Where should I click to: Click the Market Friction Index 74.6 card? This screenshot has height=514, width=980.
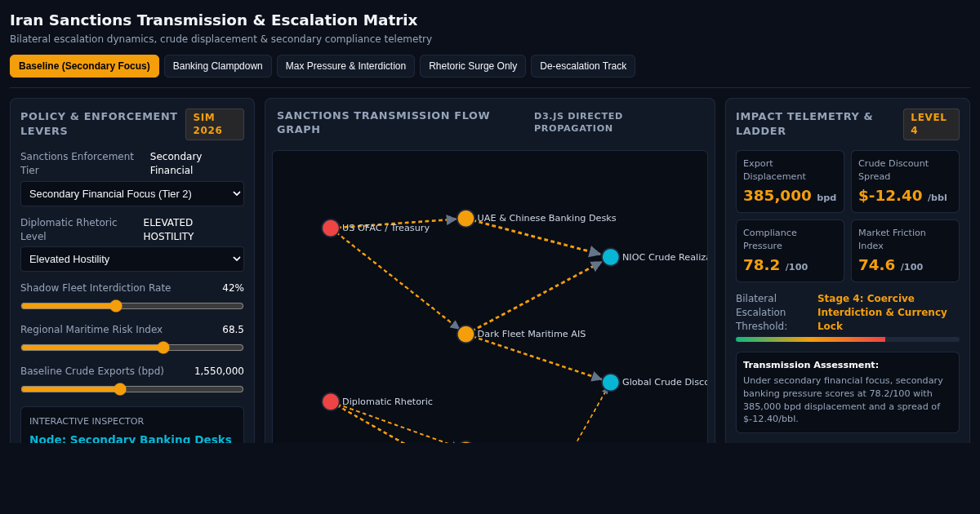click(x=905, y=250)
